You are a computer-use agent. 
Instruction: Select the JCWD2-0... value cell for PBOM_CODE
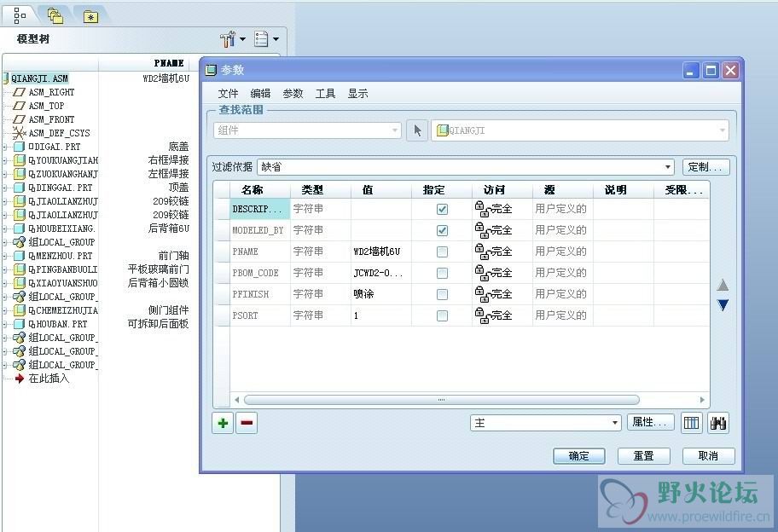tap(381, 273)
